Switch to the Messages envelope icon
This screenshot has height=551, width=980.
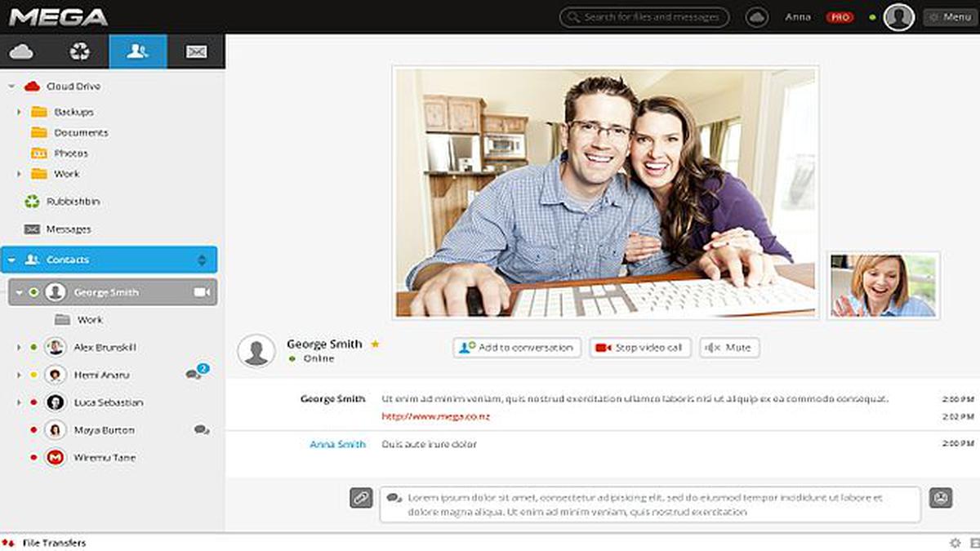(x=195, y=51)
